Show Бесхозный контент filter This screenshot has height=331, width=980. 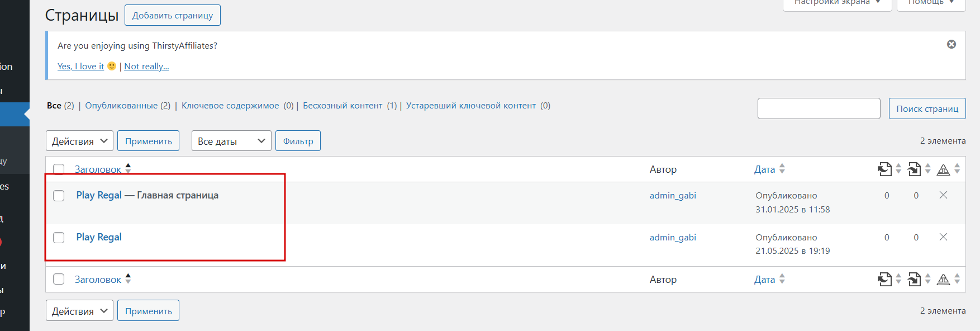(342, 106)
